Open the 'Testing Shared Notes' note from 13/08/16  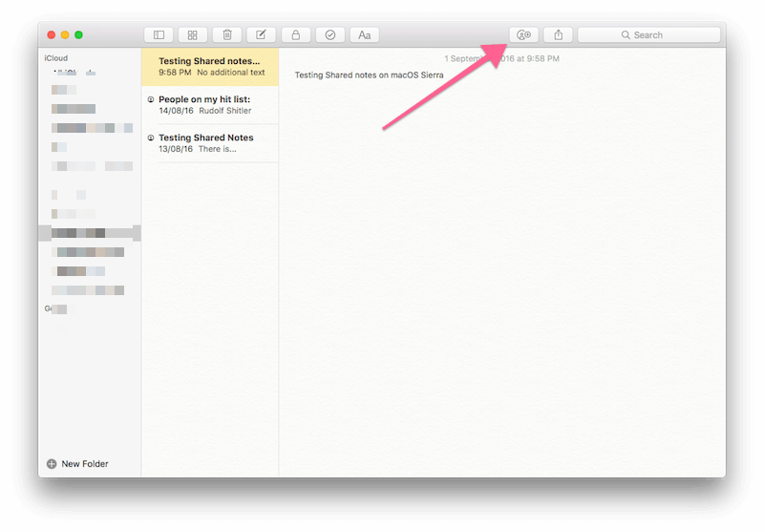point(210,143)
